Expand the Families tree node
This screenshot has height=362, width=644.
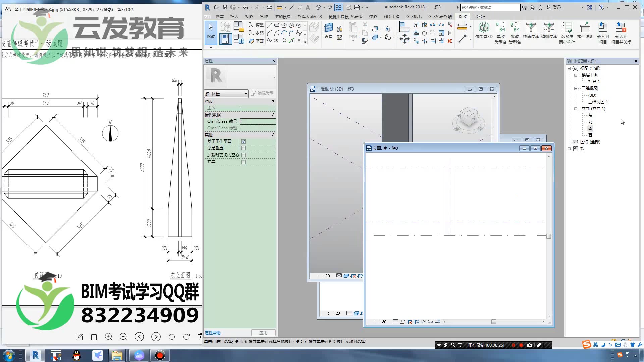click(569, 149)
